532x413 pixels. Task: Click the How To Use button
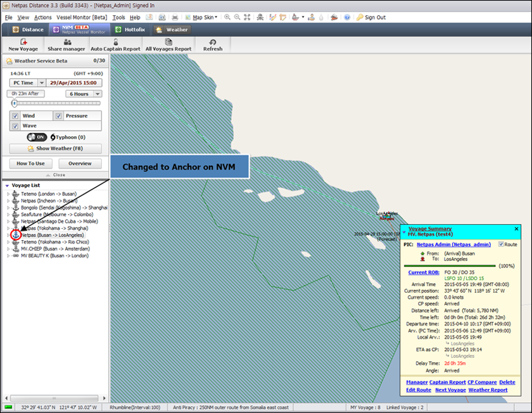tap(30, 163)
